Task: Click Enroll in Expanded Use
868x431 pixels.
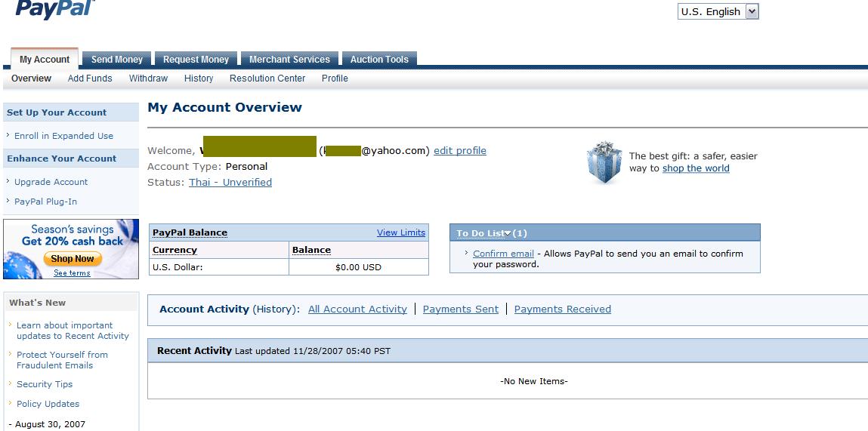Action: click(x=63, y=136)
